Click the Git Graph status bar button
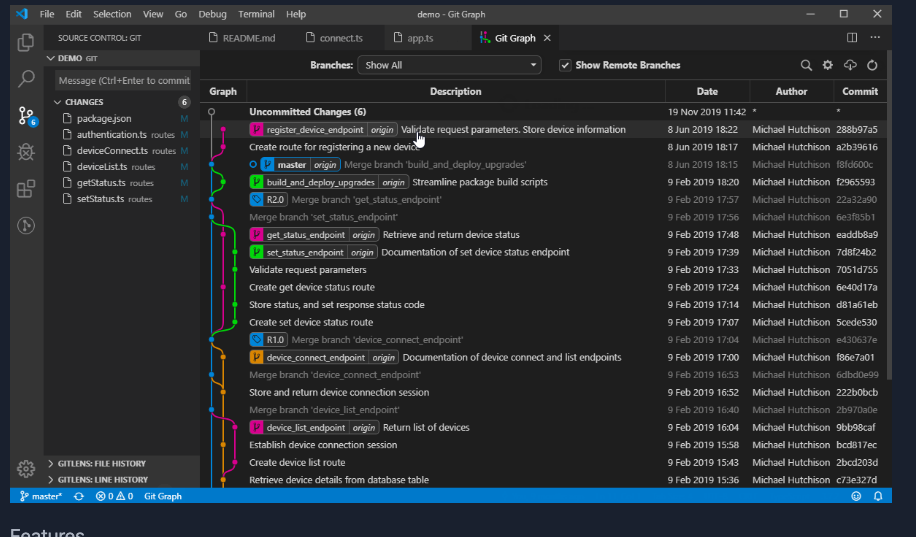 pyautogui.click(x=163, y=496)
